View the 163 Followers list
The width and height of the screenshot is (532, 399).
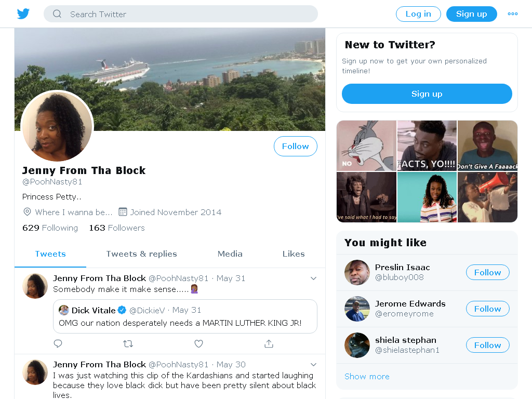[x=117, y=228]
